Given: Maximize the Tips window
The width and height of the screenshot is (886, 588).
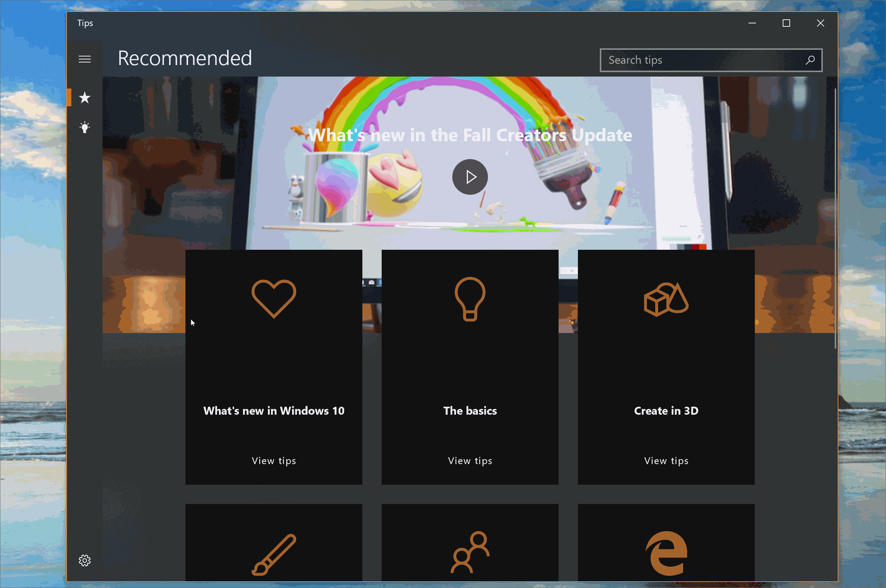Looking at the screenshot, I should pyautogui.click(x=786, y=23).
